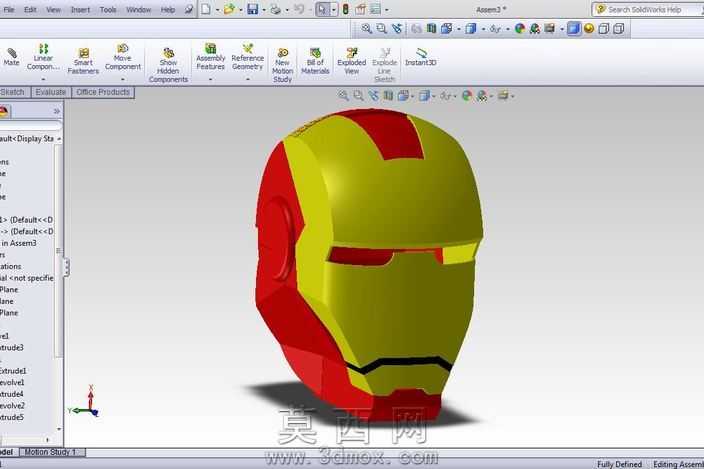Screen dimensions: 704x469
Task: Click the Select cursor tool
Action: coord(322,9)
